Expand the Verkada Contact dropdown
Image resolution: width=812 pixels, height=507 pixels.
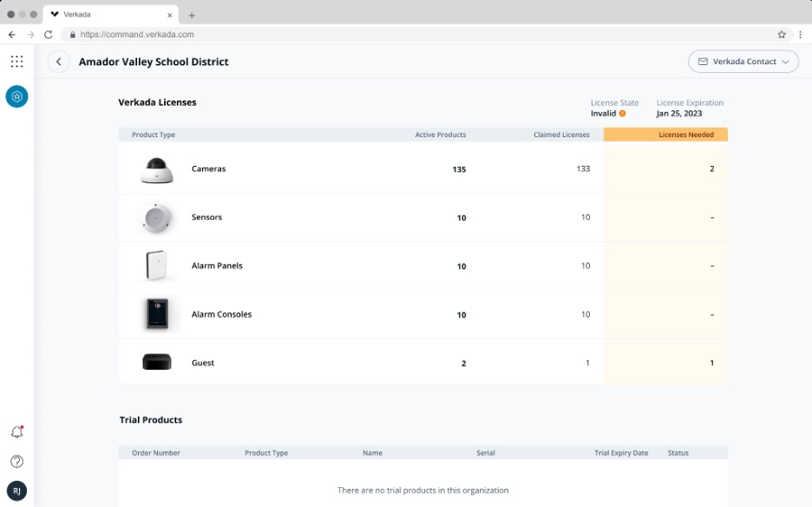point(743,62)
